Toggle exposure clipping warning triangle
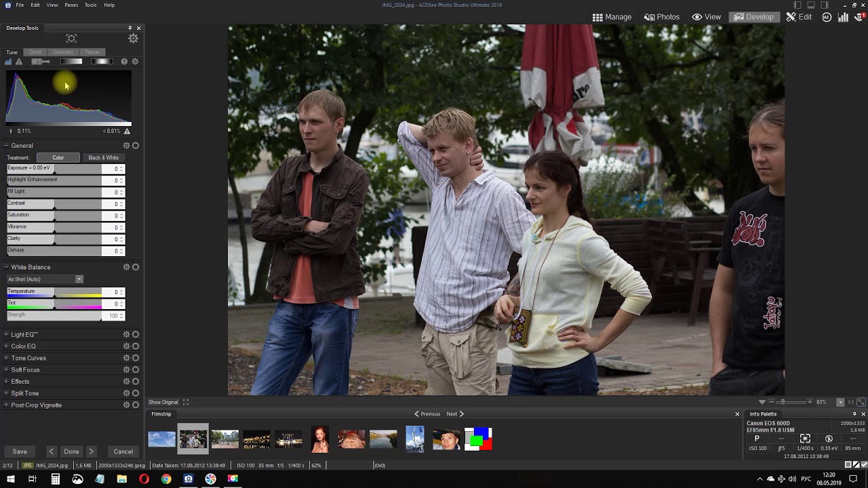868x488 pixels. click(19, 62)
